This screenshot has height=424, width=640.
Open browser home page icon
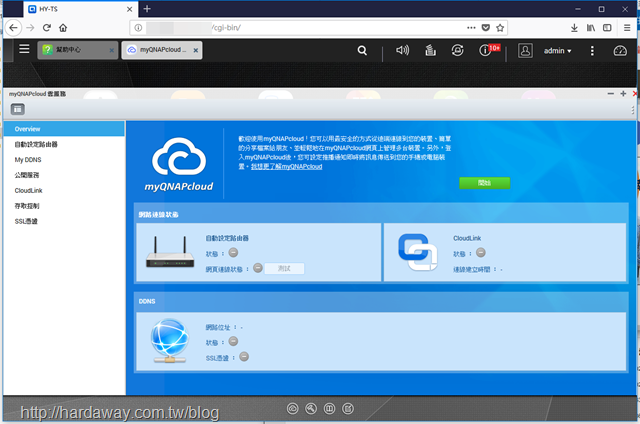pyautogui.click(x=63, y=28)
